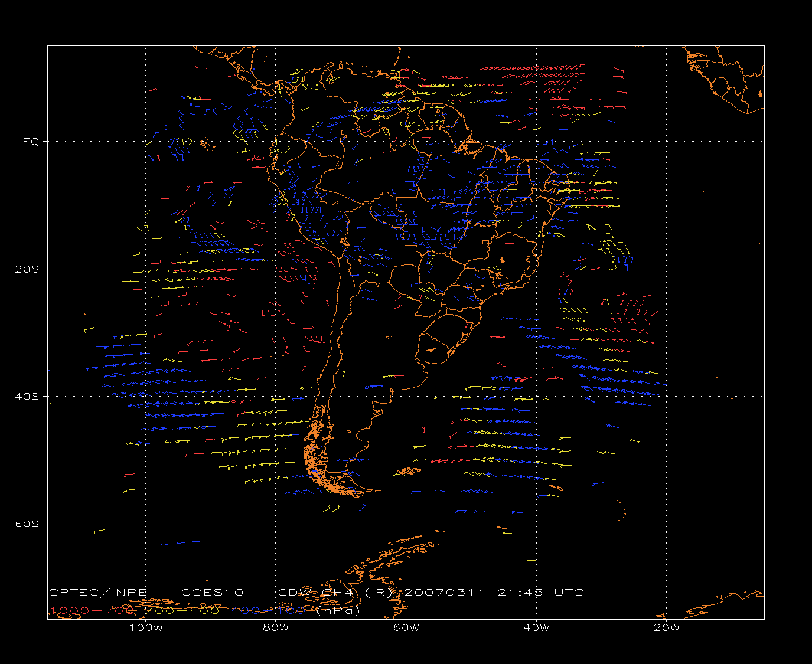Screen dimensions: 812x664
Task: Click the 20W longitude label
Action: tap(667, 627)
